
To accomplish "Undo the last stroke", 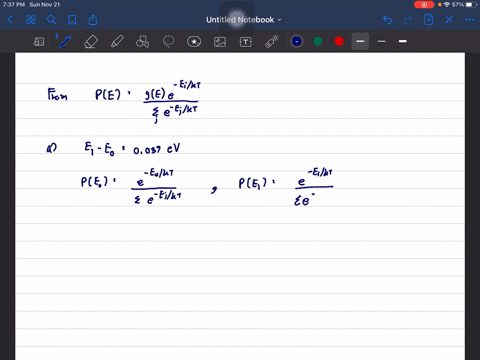I will (387, 20).
